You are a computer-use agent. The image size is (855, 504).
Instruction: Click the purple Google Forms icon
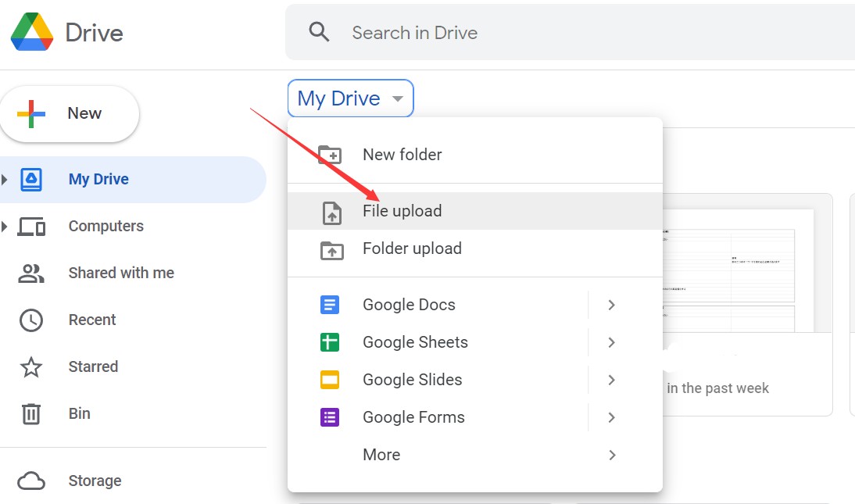330,417
